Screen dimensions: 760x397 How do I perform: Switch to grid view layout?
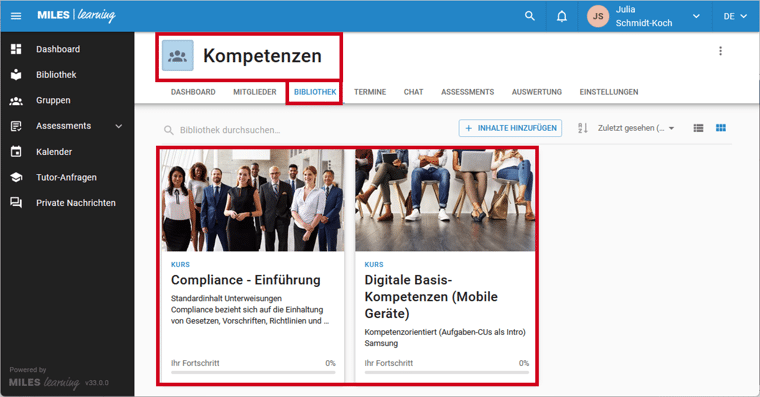(721, 128)
